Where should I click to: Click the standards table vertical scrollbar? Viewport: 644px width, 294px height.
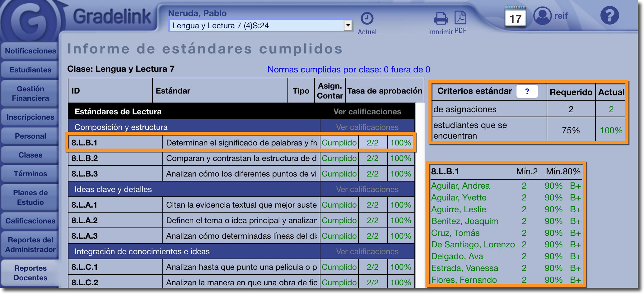pyautogui.click(x=420, y=195)
